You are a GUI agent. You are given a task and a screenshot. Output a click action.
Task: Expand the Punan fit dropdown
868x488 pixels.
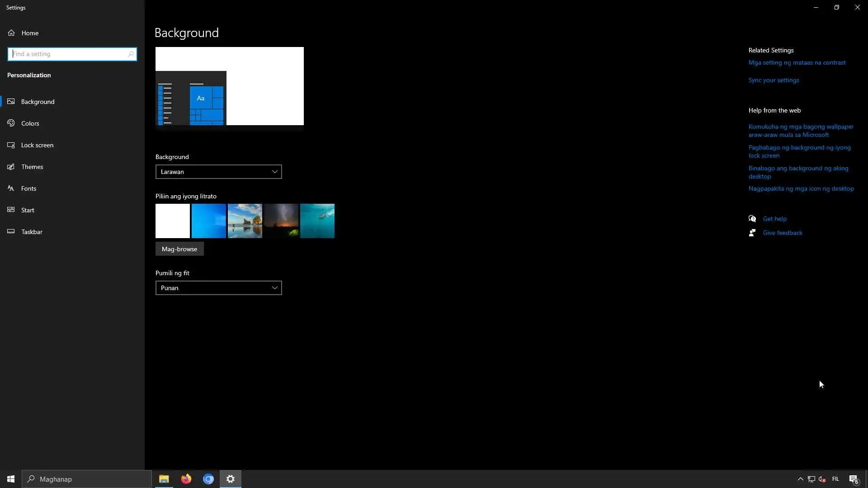[218, 288]
